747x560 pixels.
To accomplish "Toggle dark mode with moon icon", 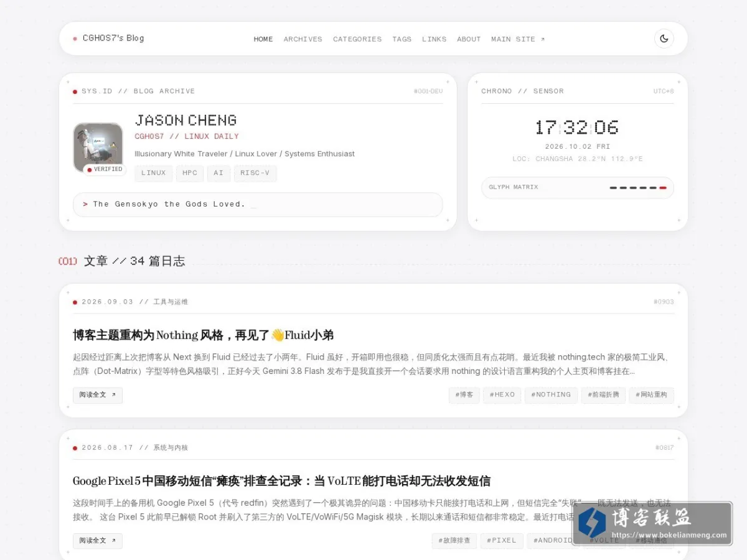I will click(x=664, y=39).
